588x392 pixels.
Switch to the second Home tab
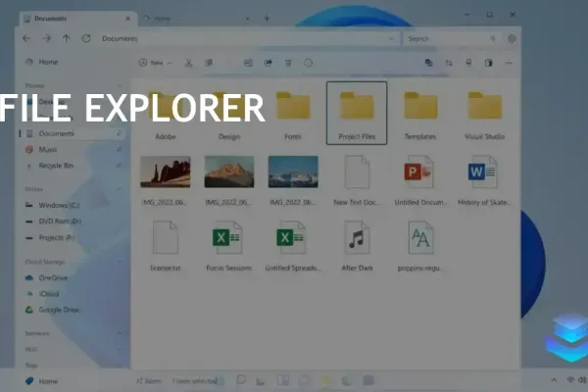tap(195, 19)
